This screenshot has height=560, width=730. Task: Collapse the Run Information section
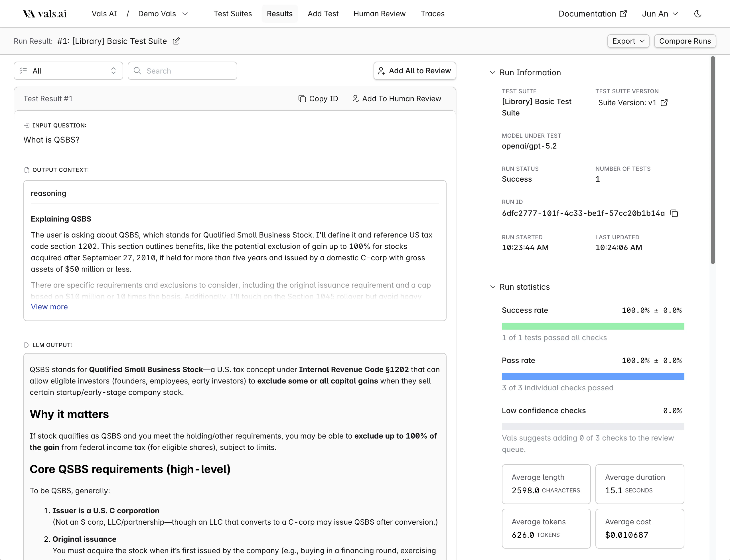tap(492, 73)
